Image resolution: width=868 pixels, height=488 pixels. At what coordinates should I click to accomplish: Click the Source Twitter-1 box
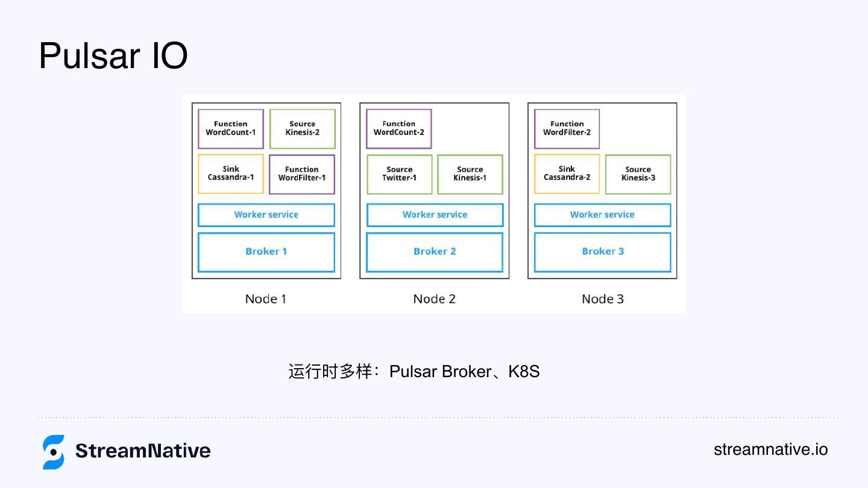pyautogui.click(x=400, y=174)
